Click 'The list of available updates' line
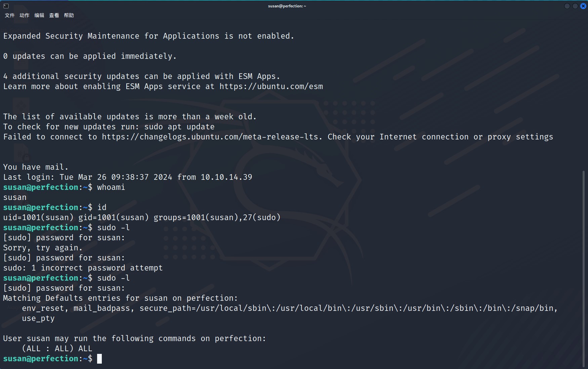The width and height of the screenshot is (588, 369). pos(130,117)
